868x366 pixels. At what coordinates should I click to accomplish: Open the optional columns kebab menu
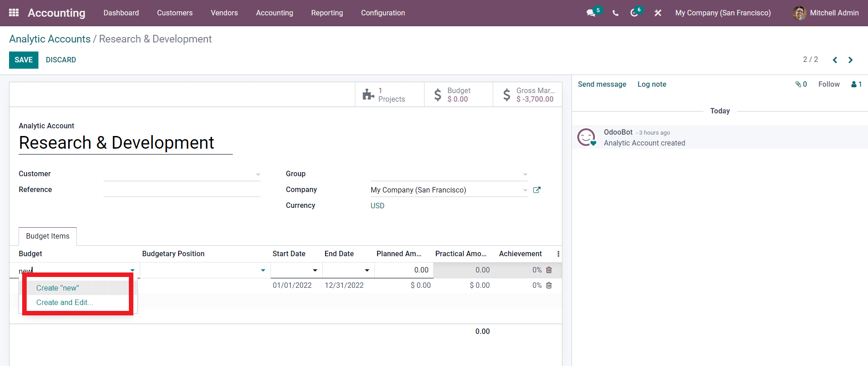coord(558,254)
